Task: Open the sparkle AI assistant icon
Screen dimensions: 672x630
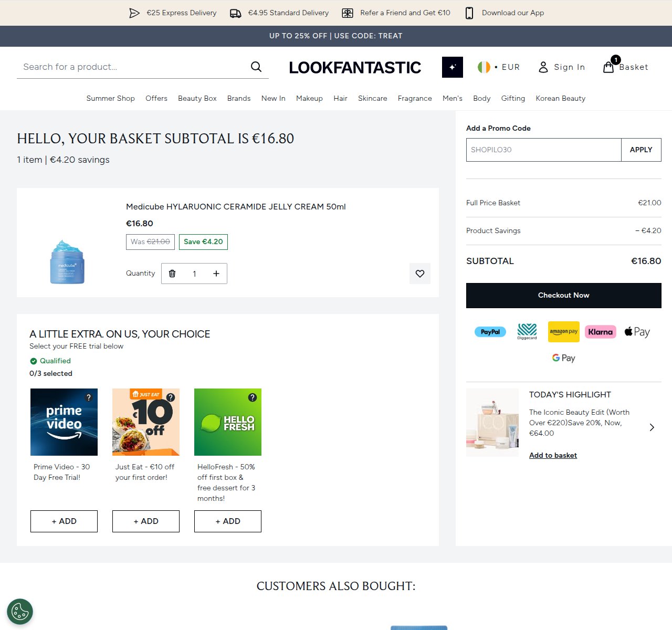Action: pos(453,67)
